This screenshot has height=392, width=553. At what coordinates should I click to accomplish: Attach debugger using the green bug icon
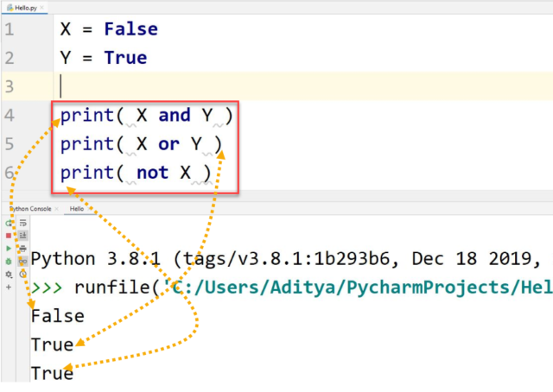(x=9, y=260)
